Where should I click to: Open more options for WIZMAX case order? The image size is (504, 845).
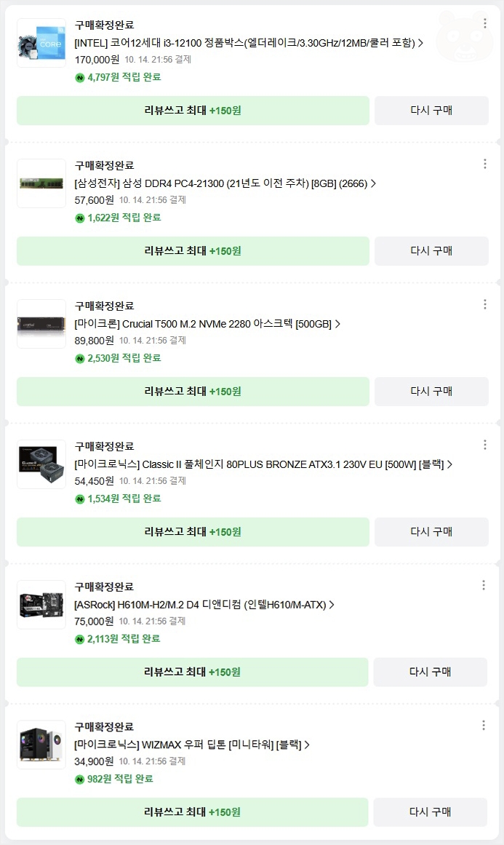coord(484,726)
